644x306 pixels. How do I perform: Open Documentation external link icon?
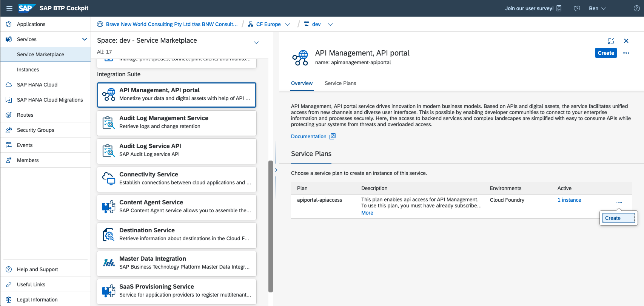(x=332, y=136)
